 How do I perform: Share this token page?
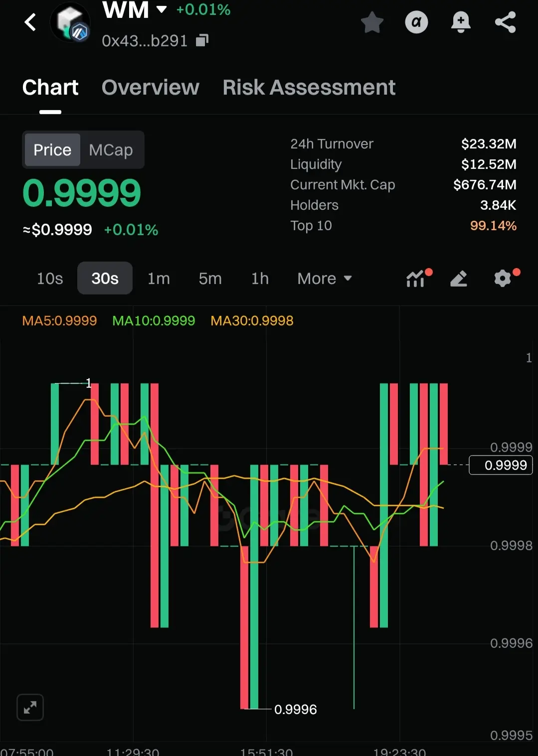(x=505, y=22)
